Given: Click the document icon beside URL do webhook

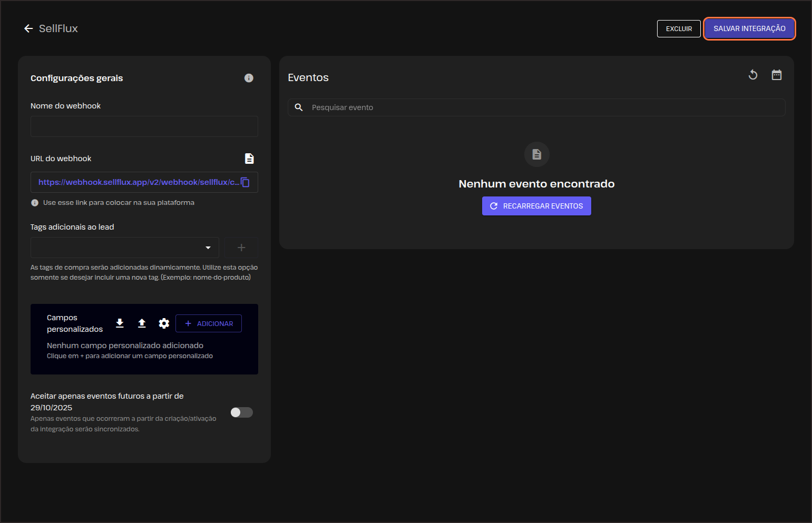Looking at the screenshot, I should [x=249, y=159].
